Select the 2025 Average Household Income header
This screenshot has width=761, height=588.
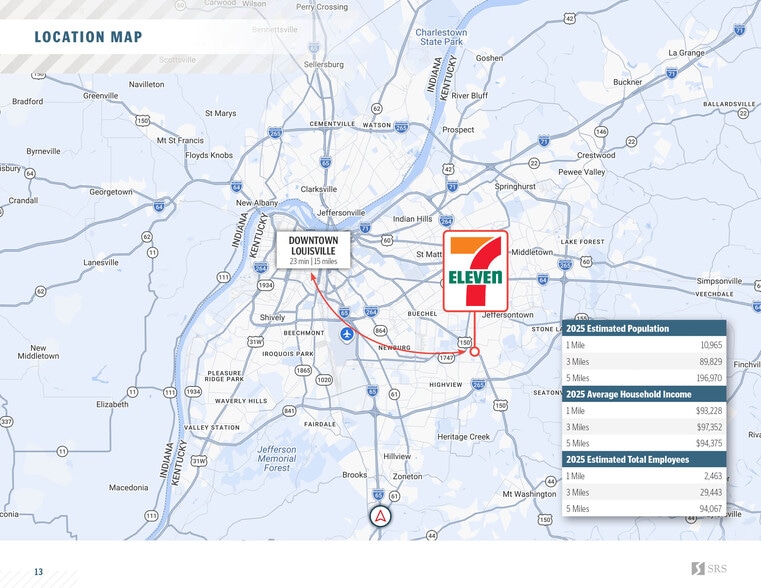(644, 394)
